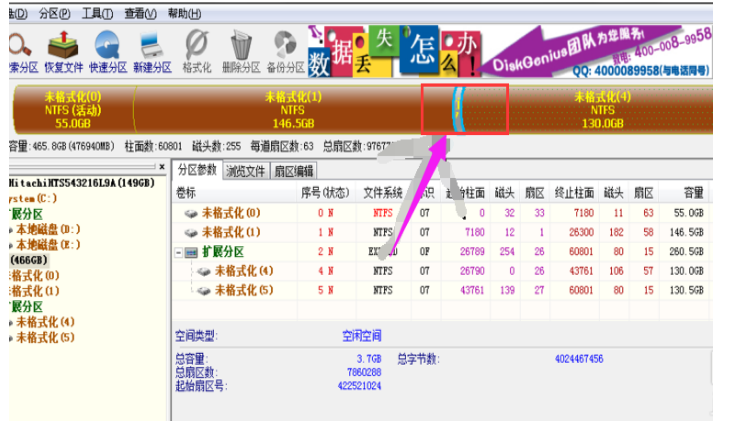The image size is (733, 421).
Task: Open the 查看(V) menu
Action: point(140,14)
